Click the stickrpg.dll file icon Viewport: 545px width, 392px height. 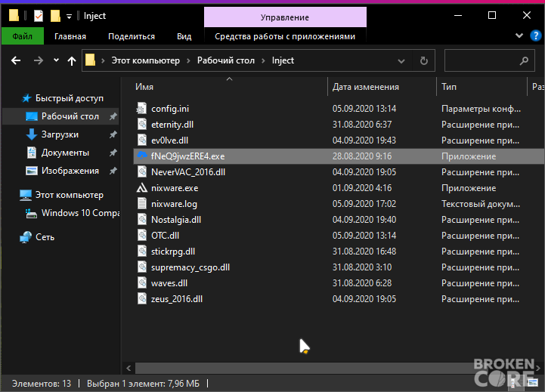coord(142,252)
